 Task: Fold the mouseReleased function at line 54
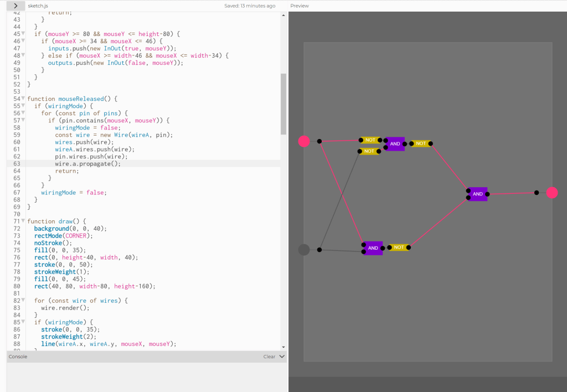tap(23, 99)
